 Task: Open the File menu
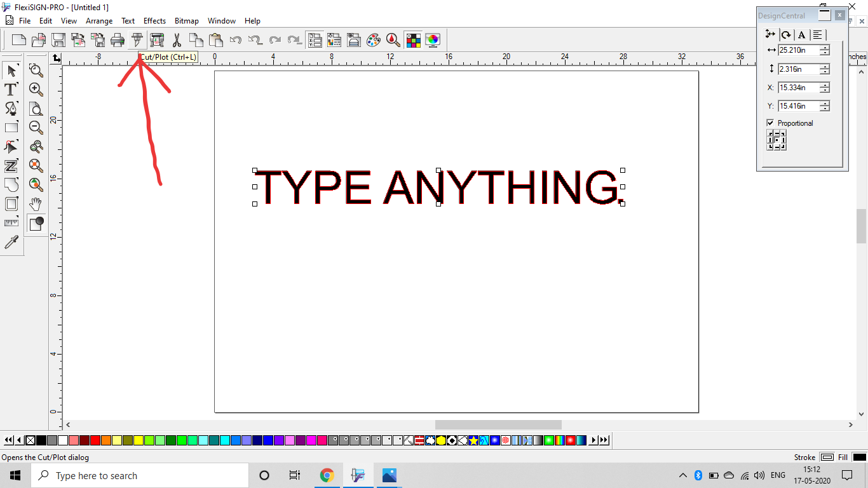pos(25,21)
